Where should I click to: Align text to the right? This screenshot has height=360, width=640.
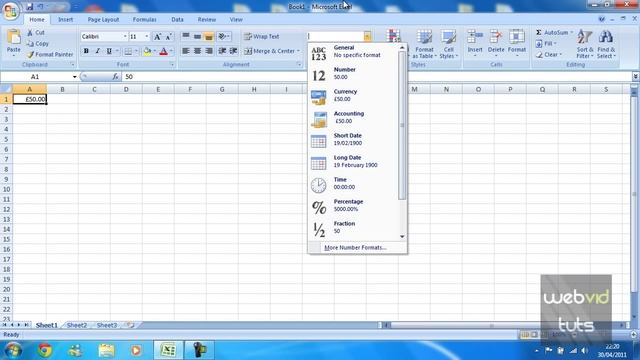(209, 51)
